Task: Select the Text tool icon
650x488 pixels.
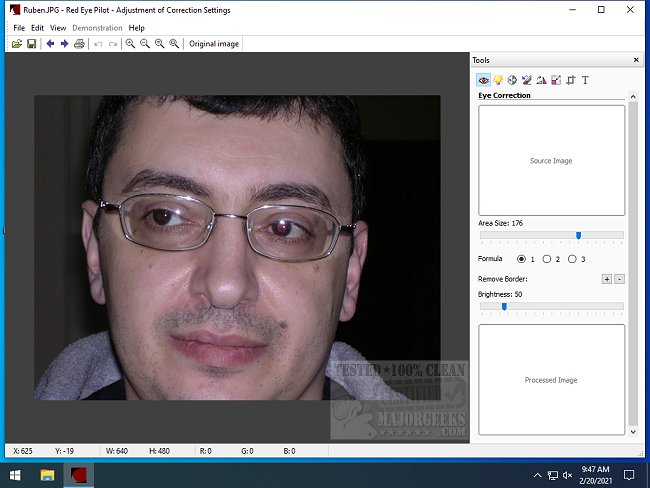Action: [x=585, y=80]
